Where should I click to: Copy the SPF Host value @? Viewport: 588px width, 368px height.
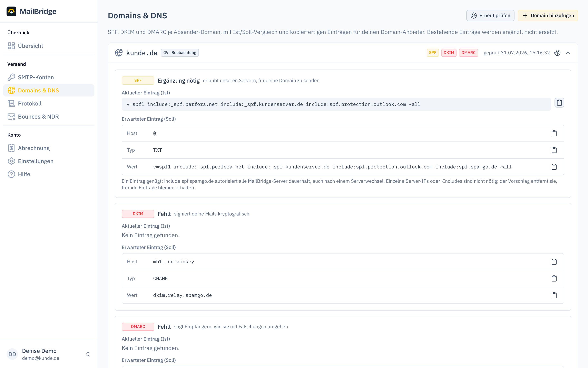click(x=554, y=133)
